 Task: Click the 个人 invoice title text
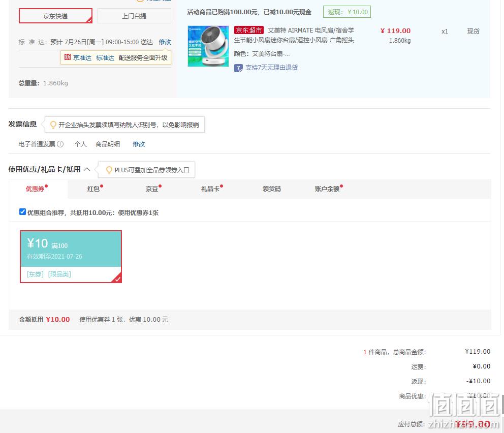point(80,144)
